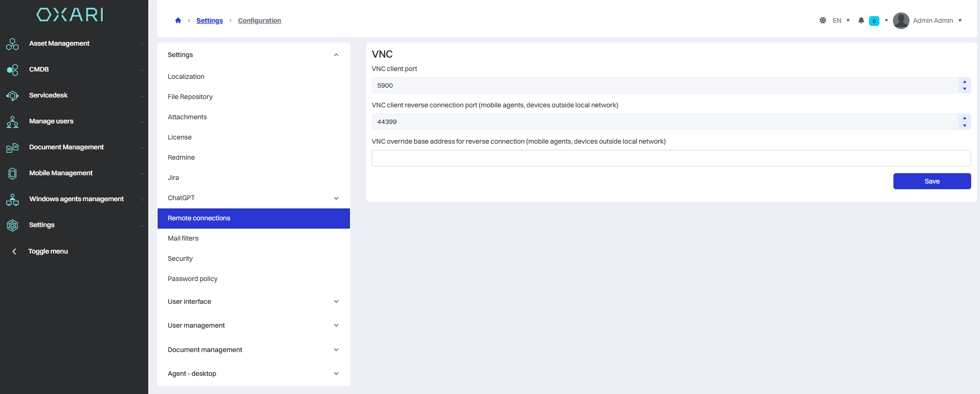This screenshot has width=980, height=394.
Task: Decrease the VNC reverse connection port value
Action: pos(964,125)
